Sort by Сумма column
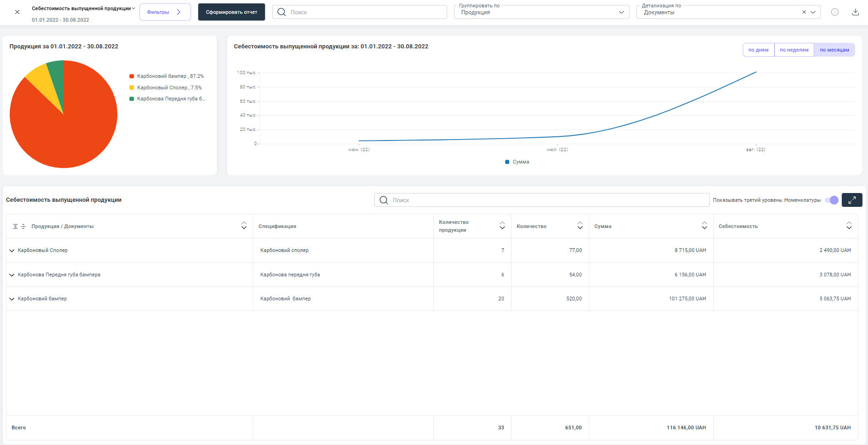This screenshot has width=868, height=445. pos(704,226)
